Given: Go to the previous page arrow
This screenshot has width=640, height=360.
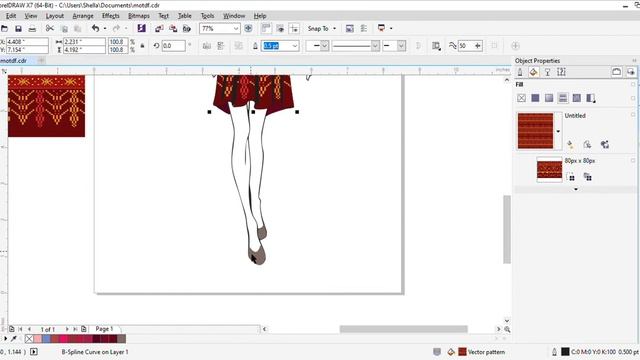Looking at the screenshot, I should coord(29,329).
